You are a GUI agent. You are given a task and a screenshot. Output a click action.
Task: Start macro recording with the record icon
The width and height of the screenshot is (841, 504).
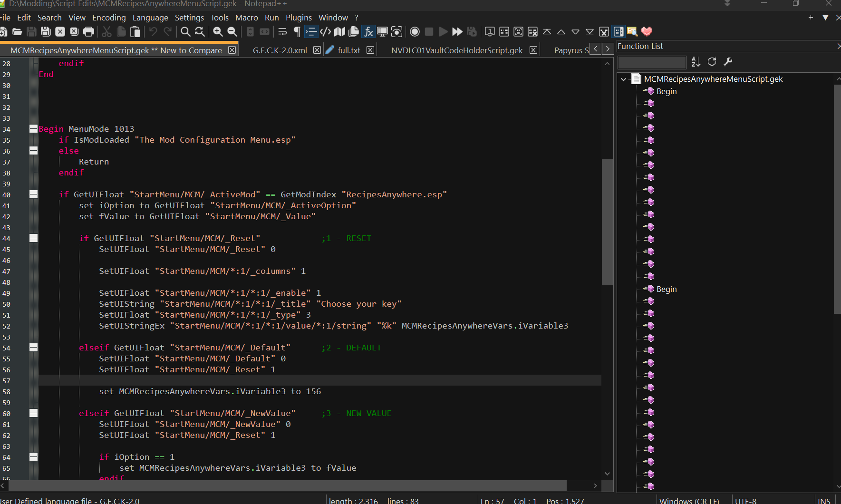pyautogui.click(x=415, y=32)
